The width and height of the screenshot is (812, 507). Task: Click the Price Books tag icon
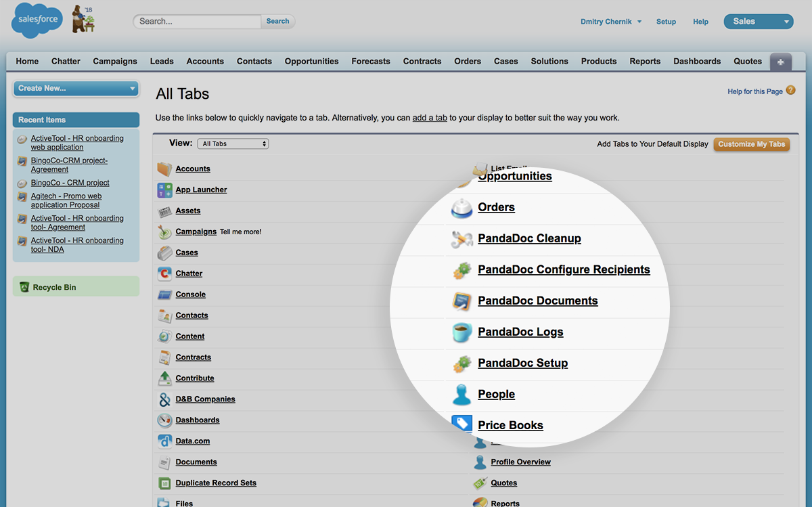461,424
